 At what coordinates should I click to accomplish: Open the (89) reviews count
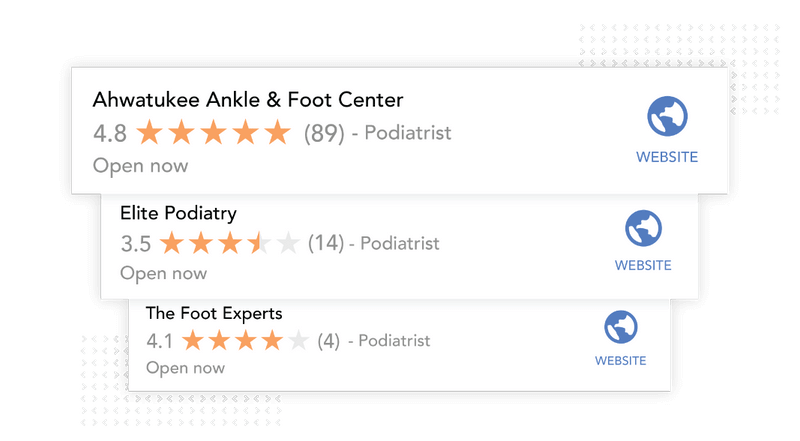(324, 134)
